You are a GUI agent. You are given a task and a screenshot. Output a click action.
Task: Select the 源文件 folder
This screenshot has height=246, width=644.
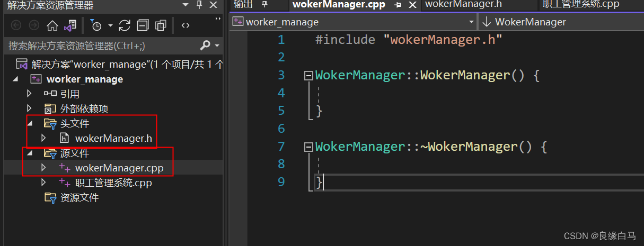click(x=75, y=153)
